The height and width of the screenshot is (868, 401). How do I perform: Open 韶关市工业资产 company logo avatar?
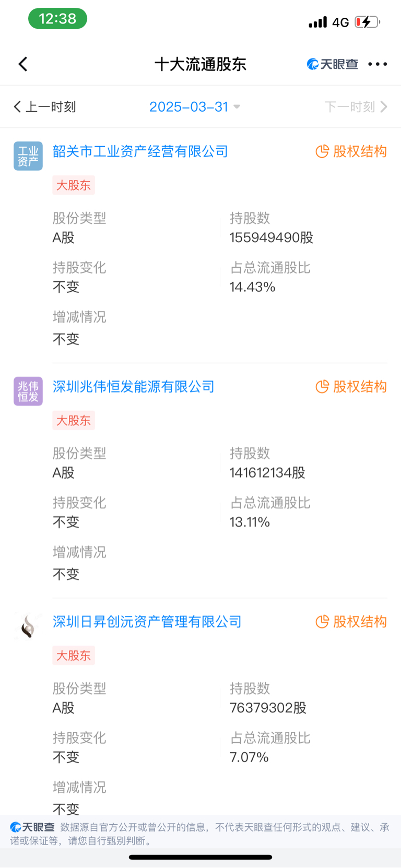coord(28,156)
